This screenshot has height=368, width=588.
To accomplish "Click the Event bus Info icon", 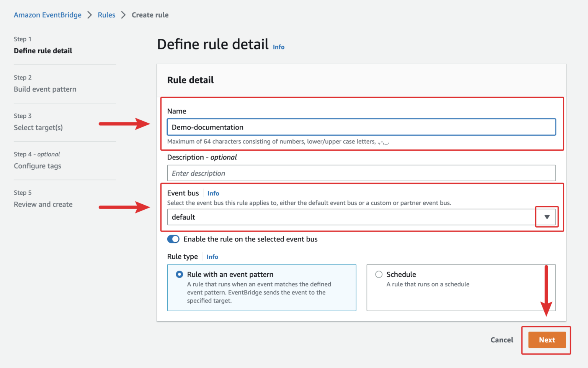I will coord(213,193).
